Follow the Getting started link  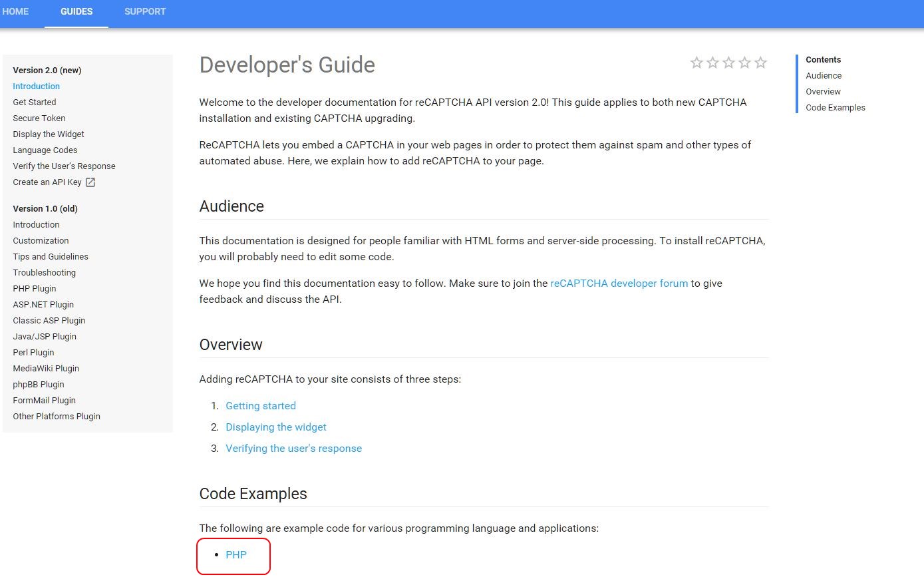[261, 406]
